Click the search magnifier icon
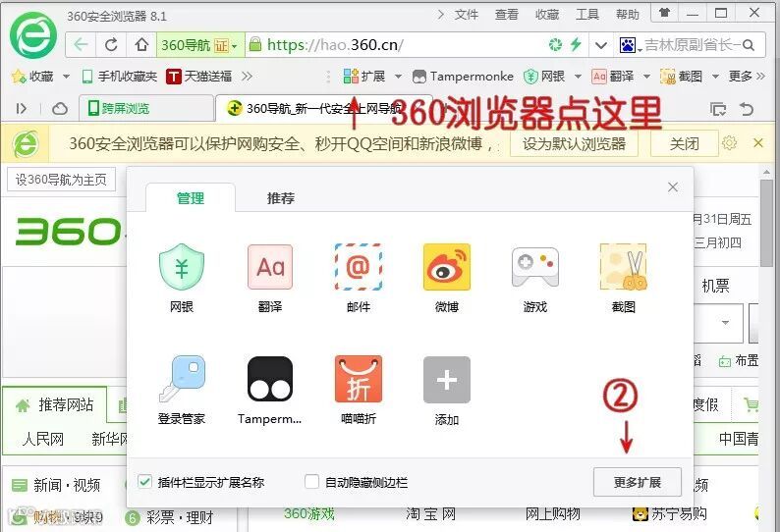Image resolution: width=780 pixels, height=532 pixels. tap(749, 45)
